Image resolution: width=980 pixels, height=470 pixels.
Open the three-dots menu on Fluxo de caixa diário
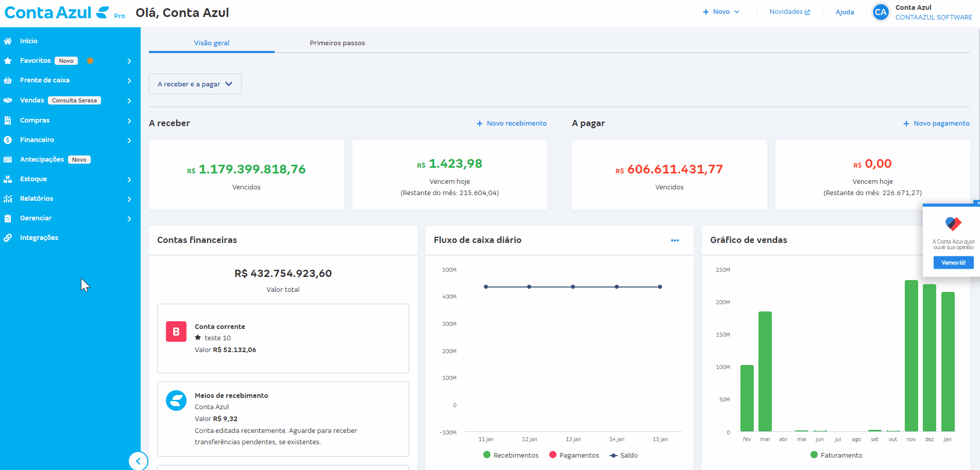tap(674, 240)
